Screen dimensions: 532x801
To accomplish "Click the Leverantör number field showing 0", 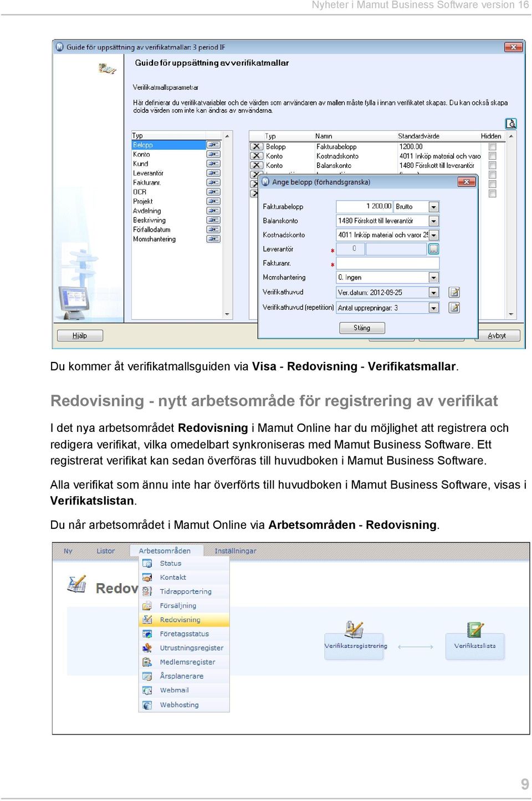I will tap(350, 249).
